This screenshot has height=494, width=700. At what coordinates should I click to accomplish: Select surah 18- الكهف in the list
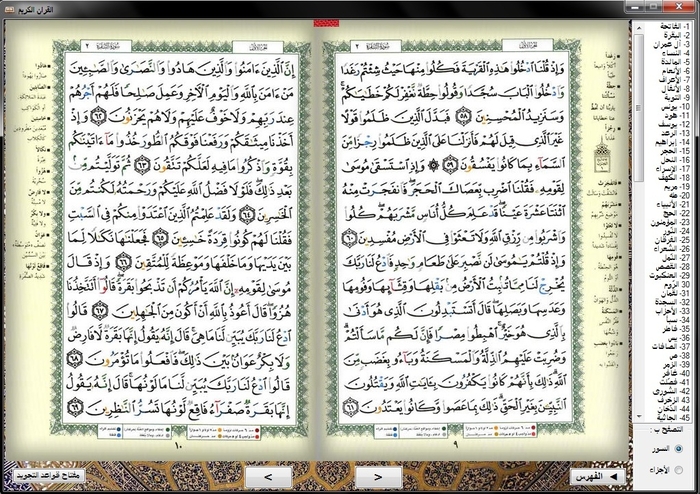click(674, 178)
